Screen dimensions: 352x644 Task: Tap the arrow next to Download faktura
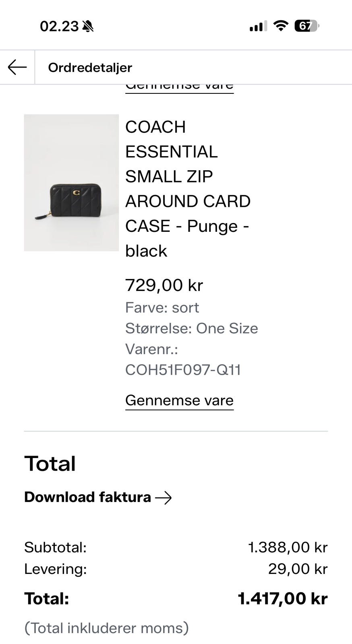pos(163,498)
